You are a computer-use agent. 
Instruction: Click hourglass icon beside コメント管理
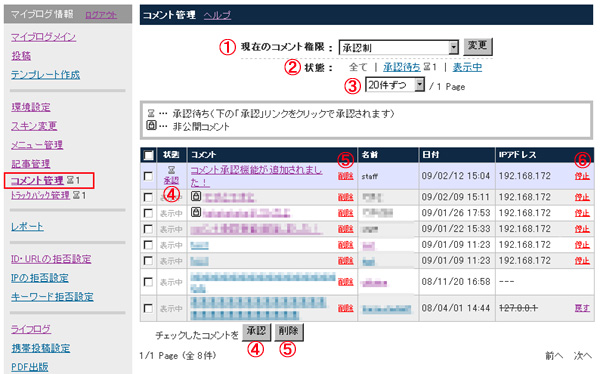point(70,180)
